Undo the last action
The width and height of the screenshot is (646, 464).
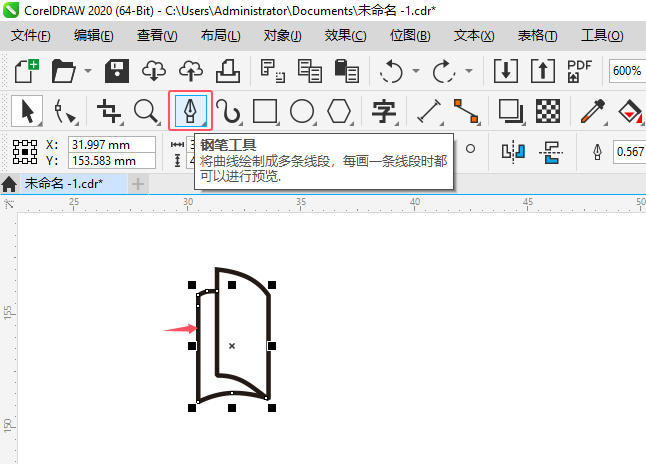click(391, 71)
